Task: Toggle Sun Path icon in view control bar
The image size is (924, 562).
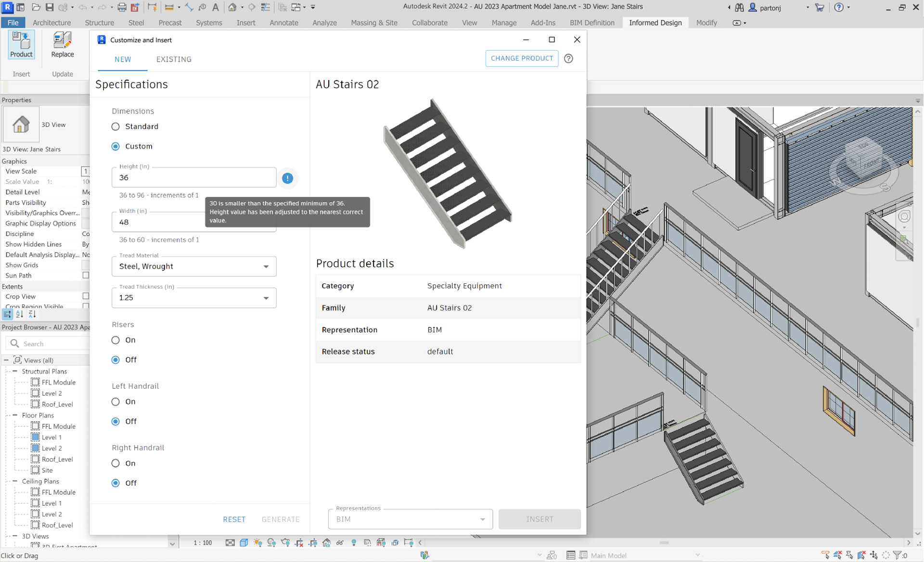Action: pos(258,543)
